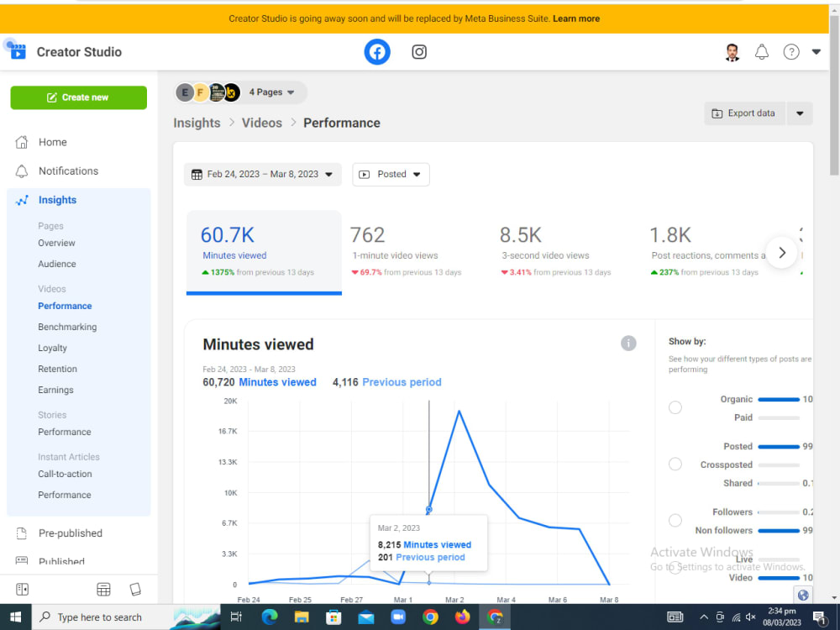Expand the 4 Pages selector
The image size is (840, 630).
coord(270,92)
